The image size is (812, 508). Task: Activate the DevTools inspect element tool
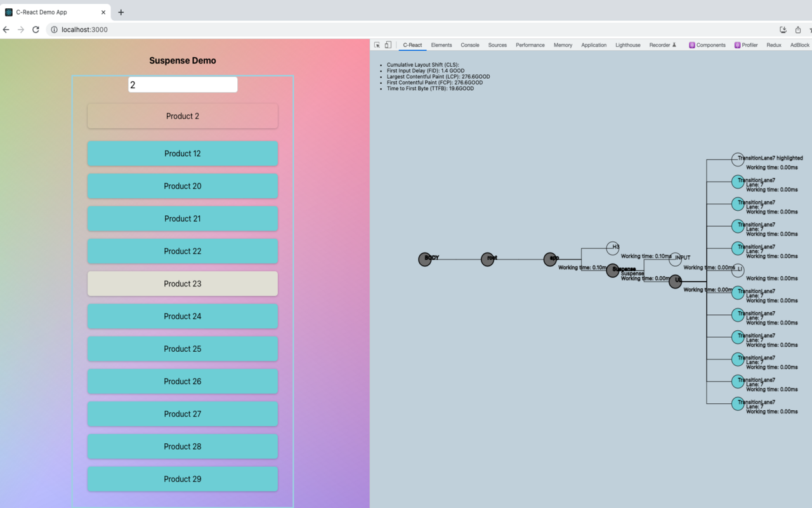click(x=377, y=45)
